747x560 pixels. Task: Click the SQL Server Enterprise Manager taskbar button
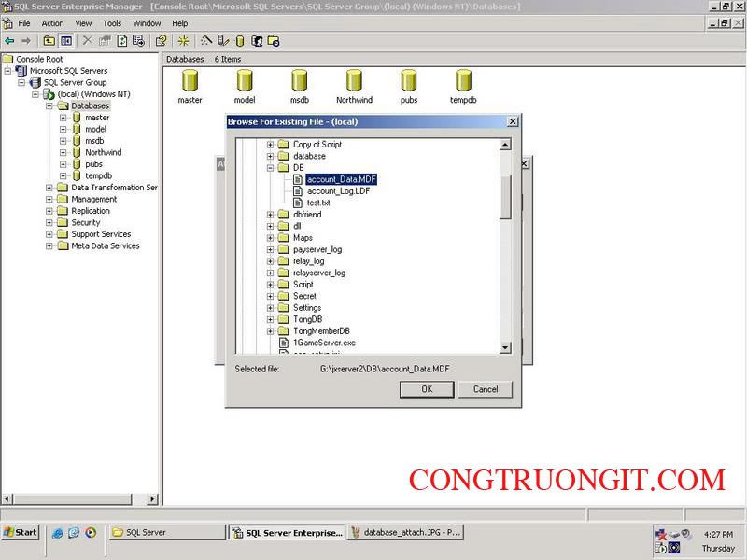(x=288, y=532)
